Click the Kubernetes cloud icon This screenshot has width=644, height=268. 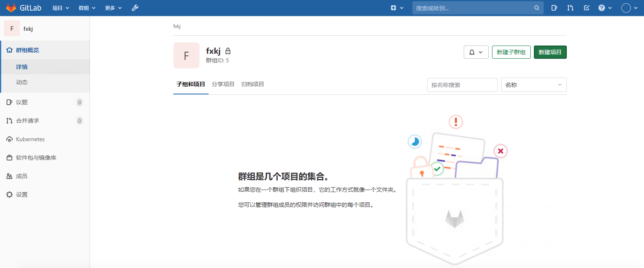tap(9, 139)
